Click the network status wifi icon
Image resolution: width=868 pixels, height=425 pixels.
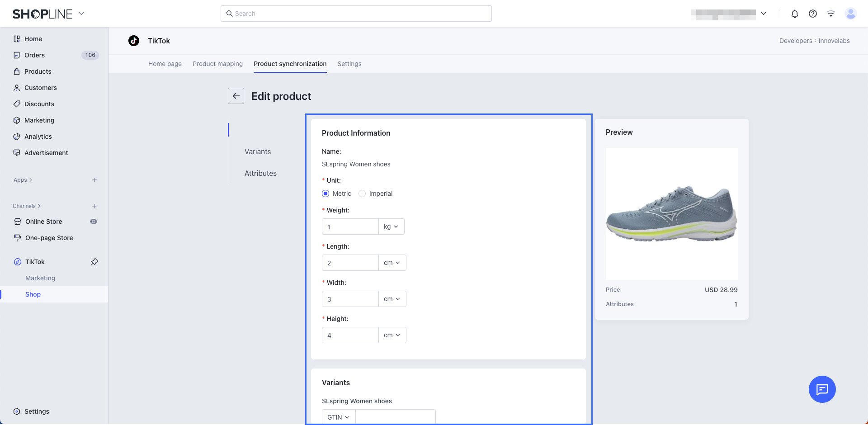[830, 14]
